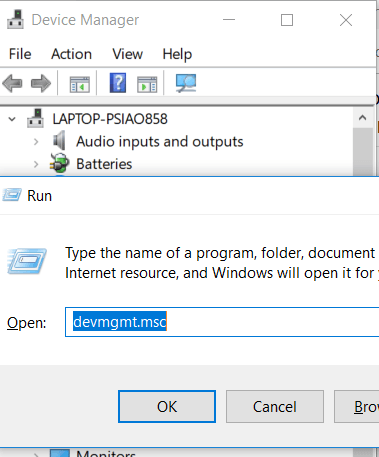The width and height of the screenshot is (379, 457).
Task: Expand Audio inputs and outputs category
Action: 36,142
